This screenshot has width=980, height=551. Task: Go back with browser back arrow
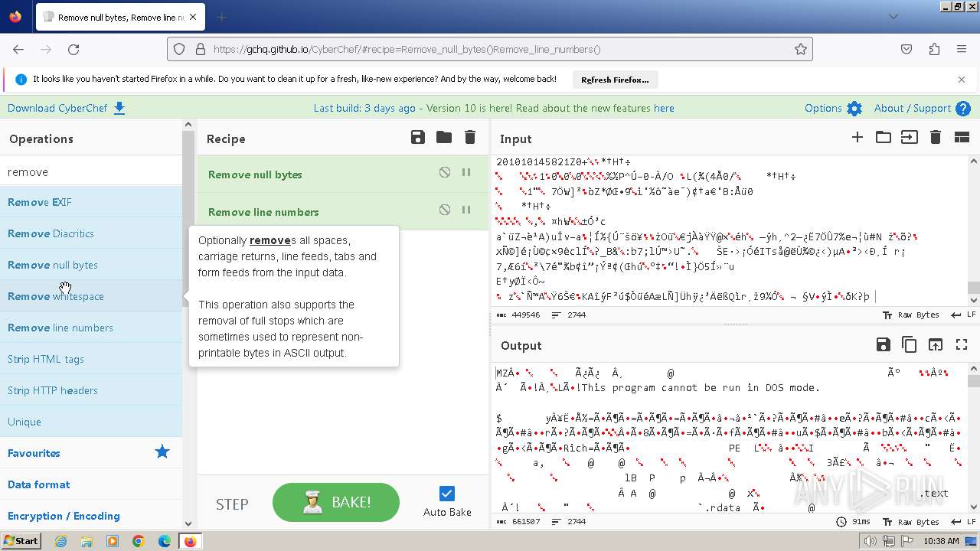click(18, 49)
